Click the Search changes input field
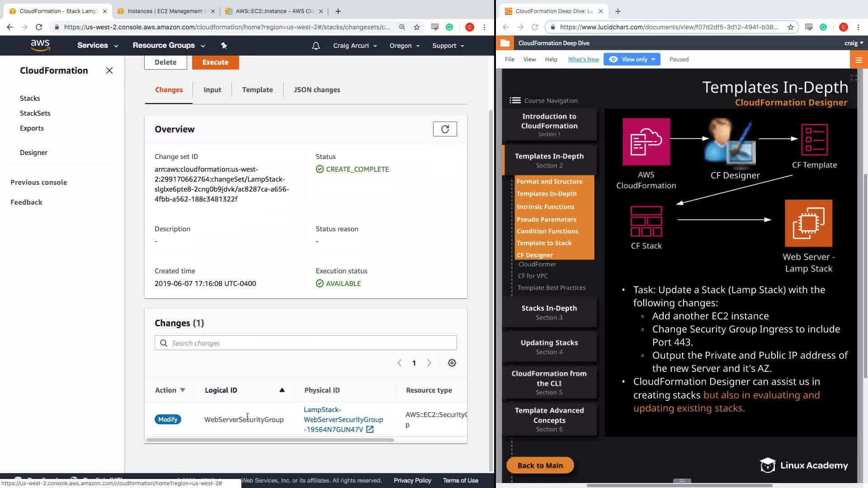Viewport: 868px width, 488px height. point(306,343)
